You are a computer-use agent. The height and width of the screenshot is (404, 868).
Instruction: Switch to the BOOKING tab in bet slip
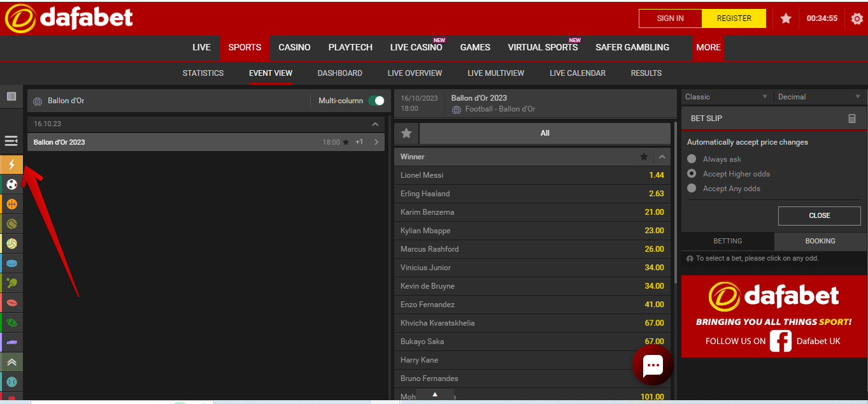pyautogui.click(x=820, y=241)
